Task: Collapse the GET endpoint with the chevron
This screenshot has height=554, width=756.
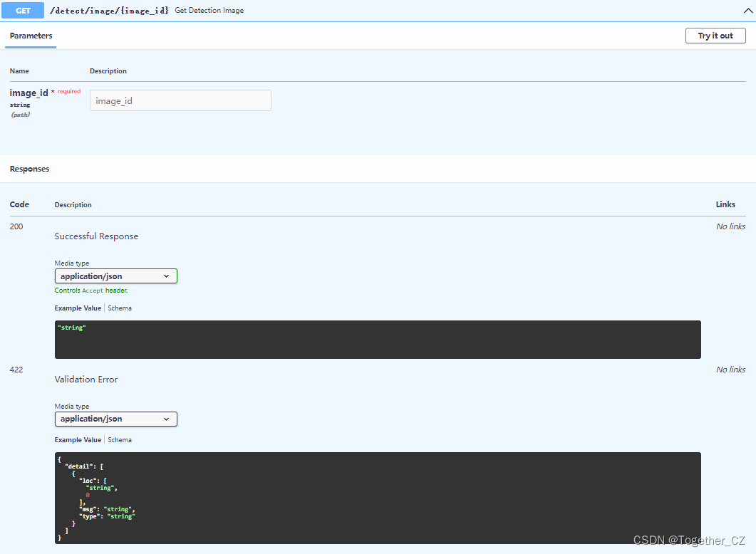Action: click(747, 10)
